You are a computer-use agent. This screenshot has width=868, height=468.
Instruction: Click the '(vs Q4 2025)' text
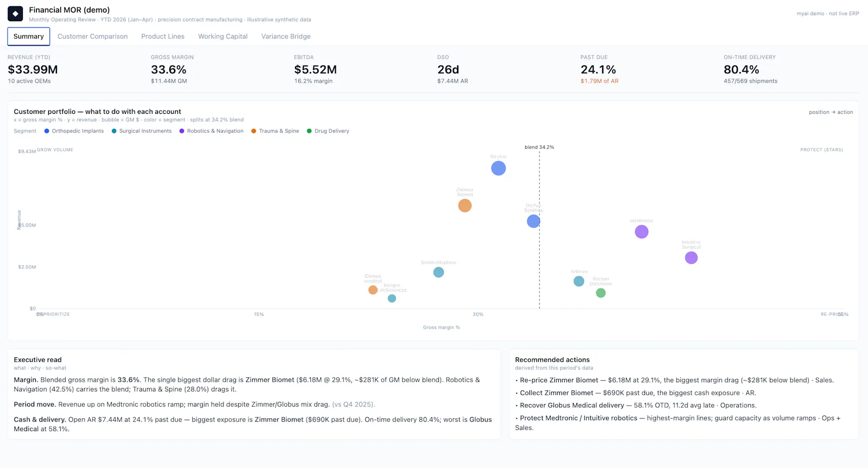(x=354, y=405)
